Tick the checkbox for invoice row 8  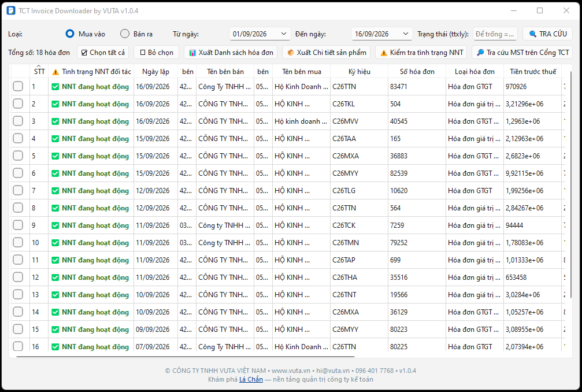click(x=18, y=208)
